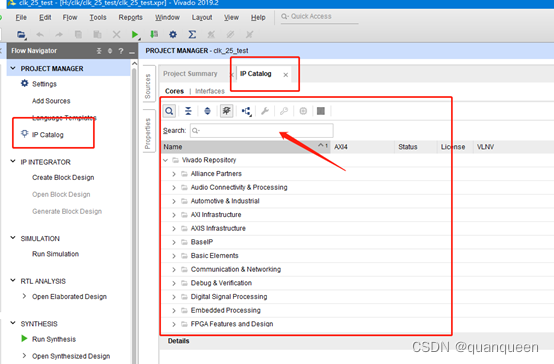The height and width of the screenshot is (364, 554).
Task: Click the Delete X icon in toolbar
Action: (x=116, y=34)
